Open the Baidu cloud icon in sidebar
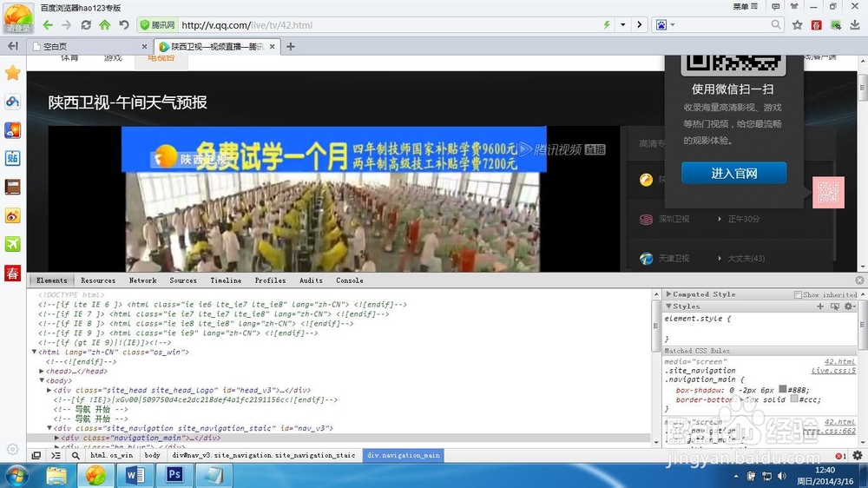Image resolution: width=868 pixels, height=488 pixels. 12,102
